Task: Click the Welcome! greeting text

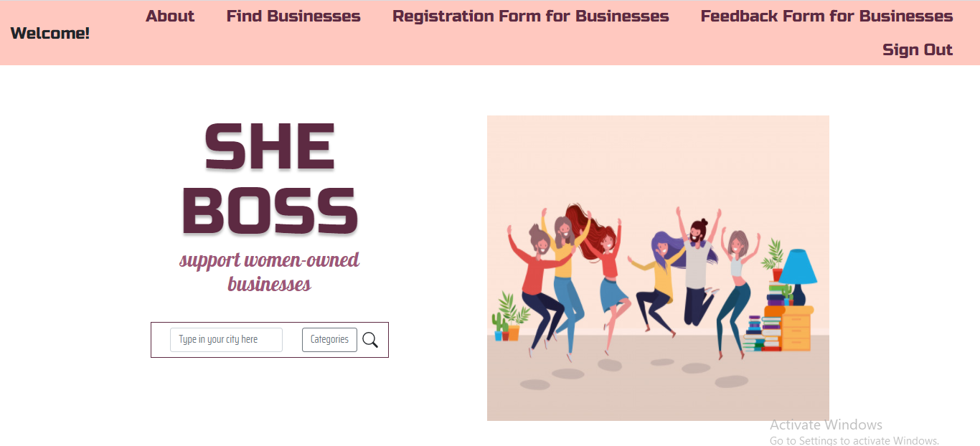Action: pyautogui.click(x=49, y=32)
